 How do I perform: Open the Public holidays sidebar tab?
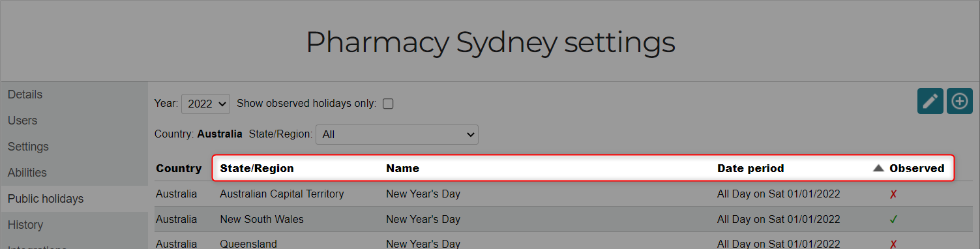tap(74, 199)
